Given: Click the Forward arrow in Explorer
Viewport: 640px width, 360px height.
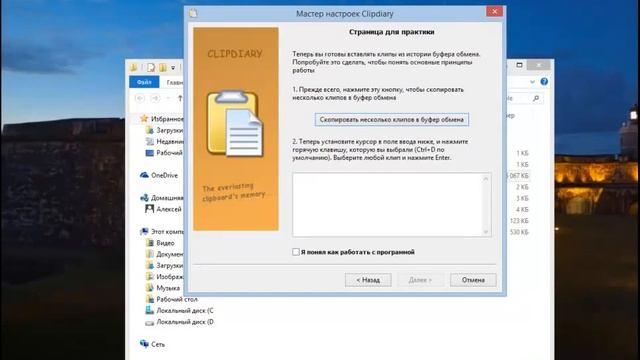Looking at the screenshot, I should 155,98.
